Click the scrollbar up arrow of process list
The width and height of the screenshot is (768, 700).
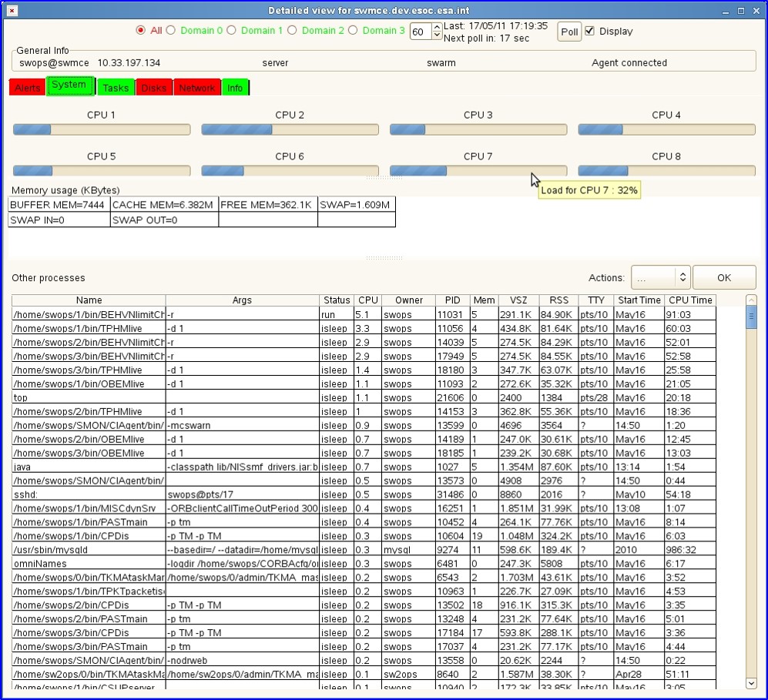click(x=751, y=300)
